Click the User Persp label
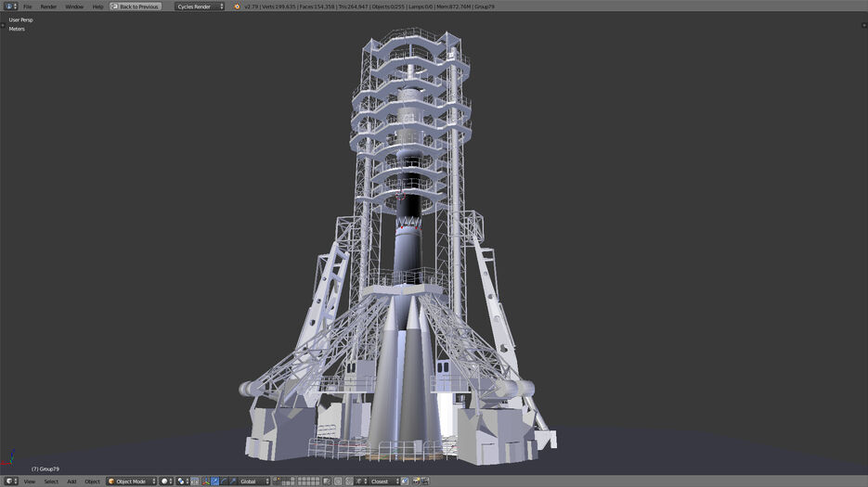 (20, 19)
